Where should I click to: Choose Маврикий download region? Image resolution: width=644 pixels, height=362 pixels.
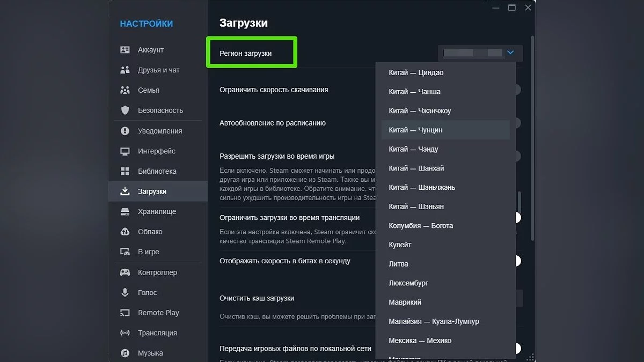(445, 302)
